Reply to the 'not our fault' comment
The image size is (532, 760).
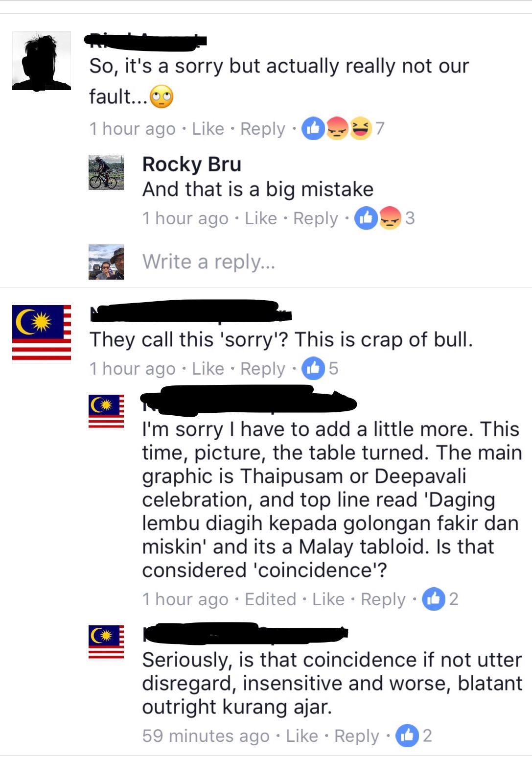click(263, 129)
